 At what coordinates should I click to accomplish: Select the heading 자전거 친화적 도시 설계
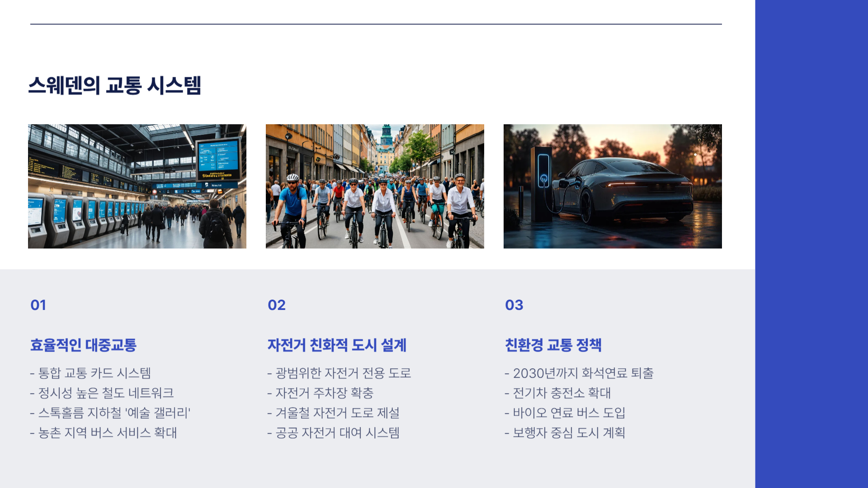tap(337, 345)
